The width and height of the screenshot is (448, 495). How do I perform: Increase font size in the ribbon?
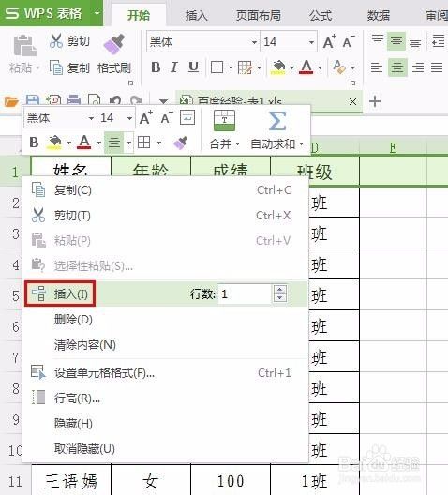click(x=329, y=41)
